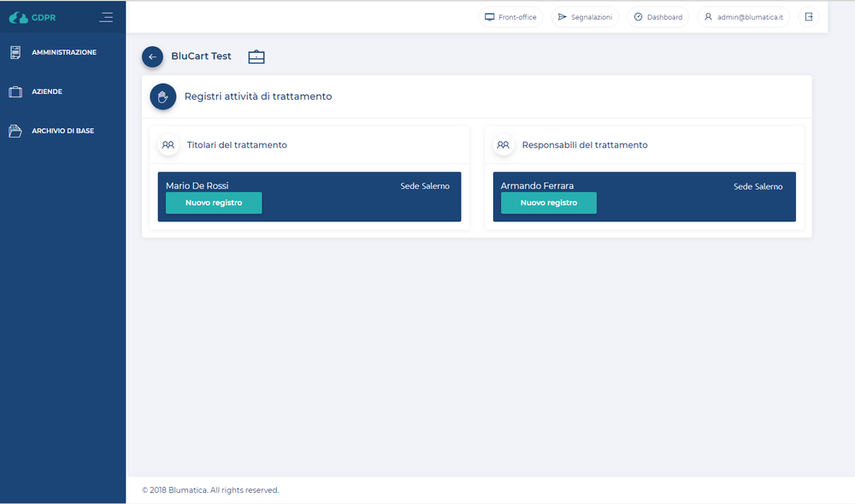The height and width of the screenshot is (504, 855).
Task: Open the Aziende menu item
Action: [47, 91]
